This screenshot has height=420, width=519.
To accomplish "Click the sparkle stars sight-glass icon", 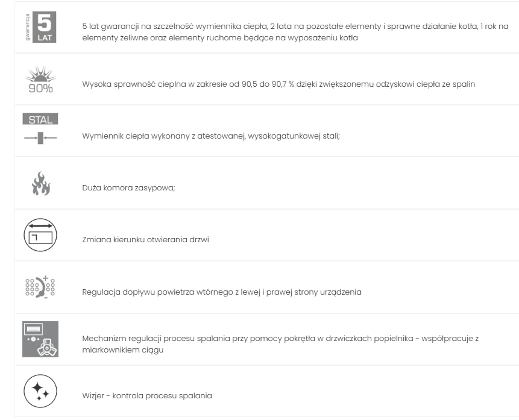I will click(41, 391).
